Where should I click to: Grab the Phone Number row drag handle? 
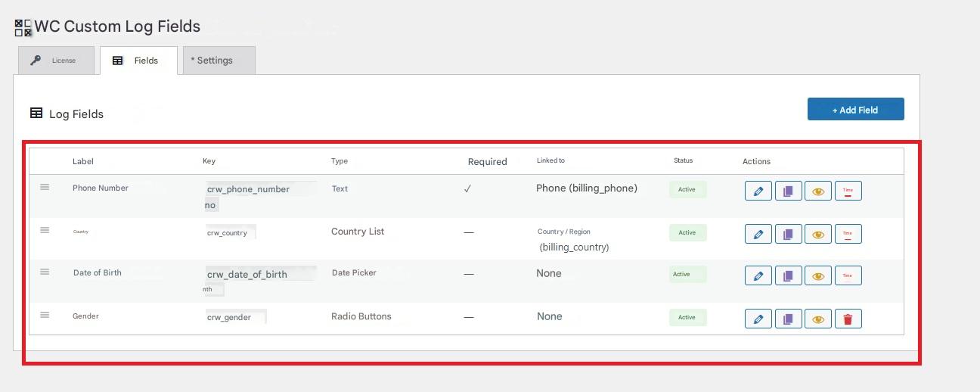(x=45, y=187)
